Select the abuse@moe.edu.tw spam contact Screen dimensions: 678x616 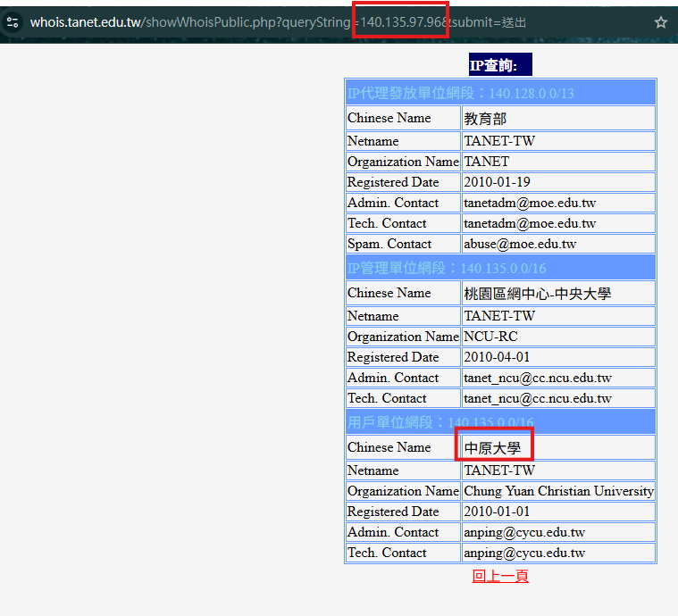[558, 244]
